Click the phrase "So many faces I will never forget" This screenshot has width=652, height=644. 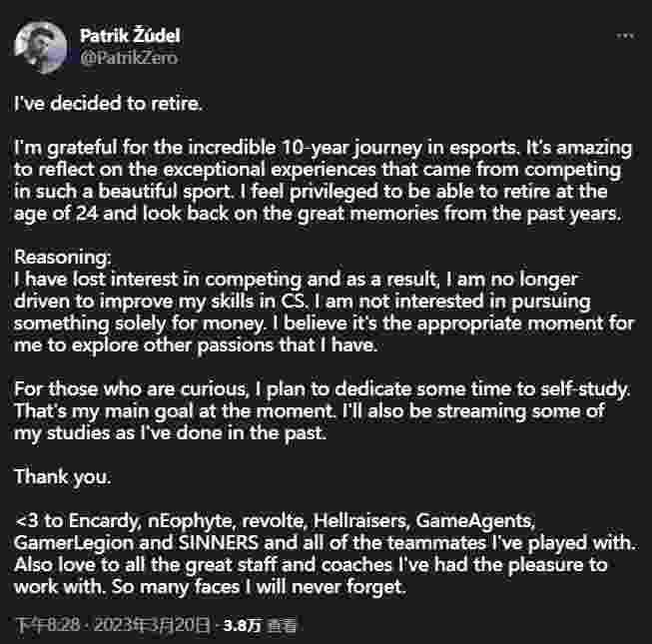tap(259, 587)
